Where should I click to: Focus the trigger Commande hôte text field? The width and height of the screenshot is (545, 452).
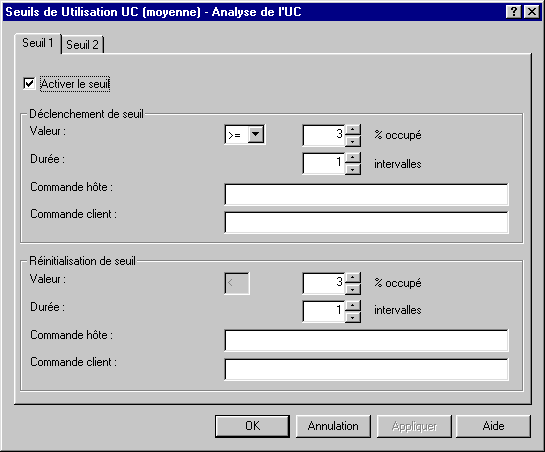click(x=366, y=195)
